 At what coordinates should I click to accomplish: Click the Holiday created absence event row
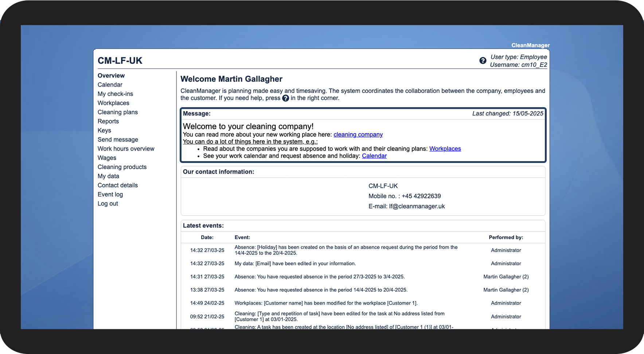click(x=346, y=250)
